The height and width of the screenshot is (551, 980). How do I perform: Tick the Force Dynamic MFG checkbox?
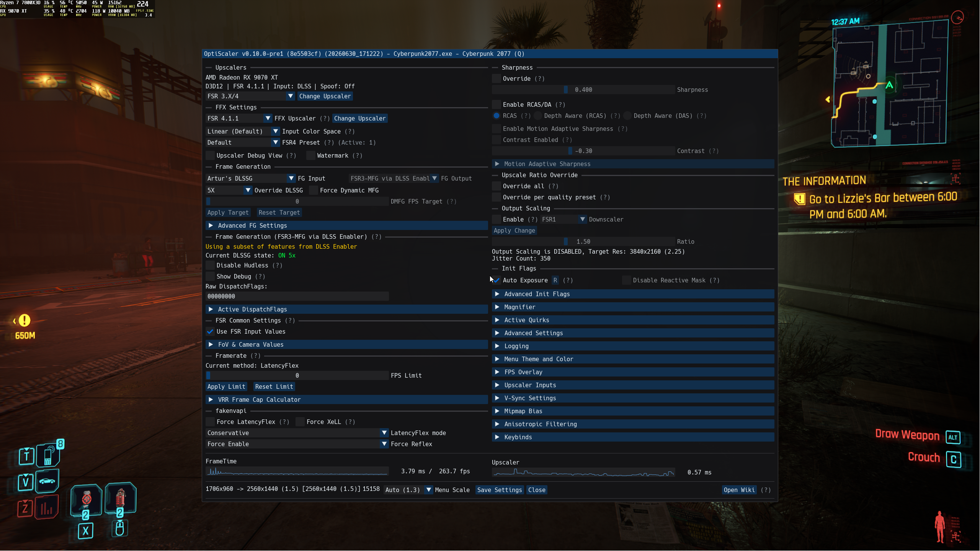(x=314, y=190)
